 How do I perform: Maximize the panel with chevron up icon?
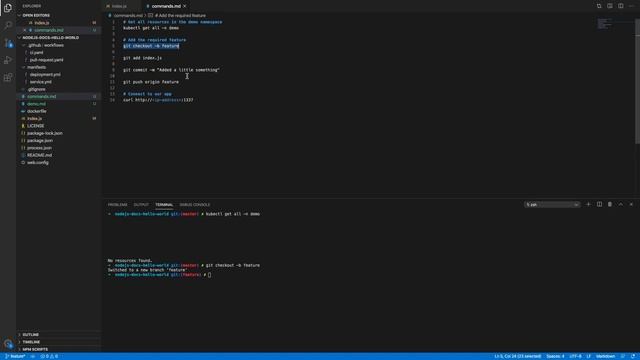pyautogui.click(x=620, y=204)
